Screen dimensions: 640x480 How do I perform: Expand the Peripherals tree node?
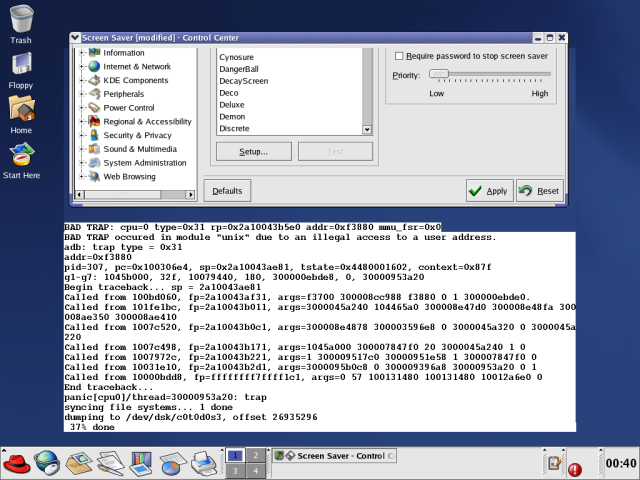[81, 94]
